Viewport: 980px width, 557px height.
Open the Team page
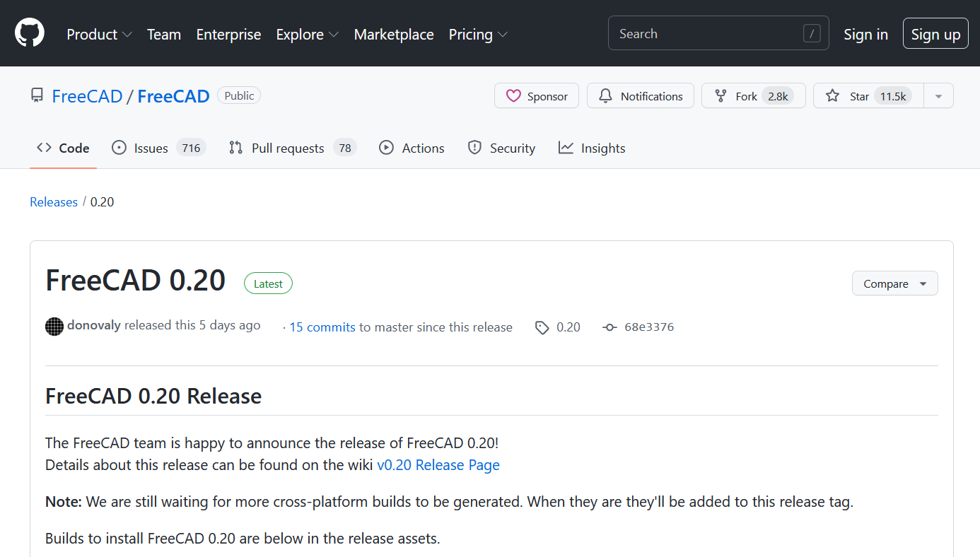click(164, 34)
